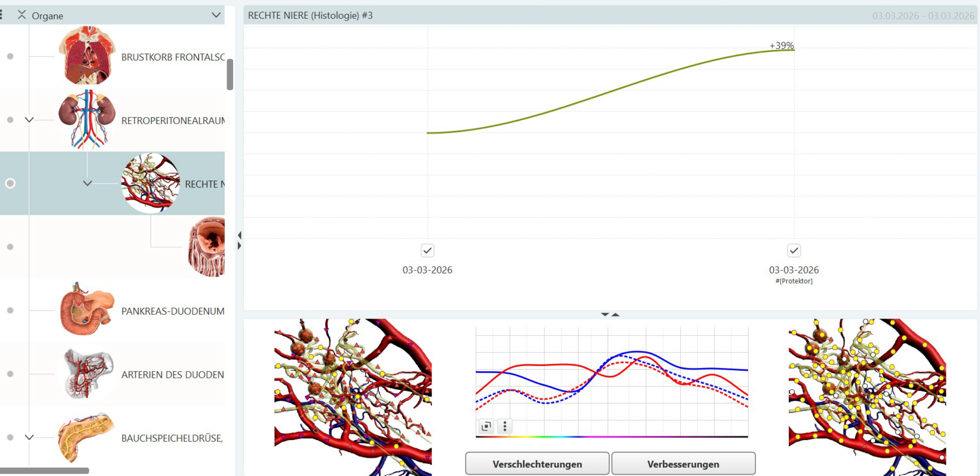The height and width of the screenshot is (476, 980).
Task: Select the Retroperitonealraum tree entry
Action: [173, 121]
